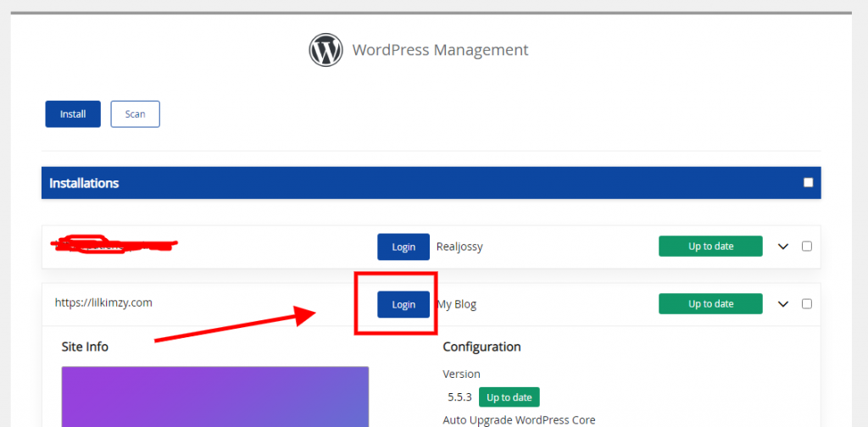Click the Installations header label
This screenshot has width=868, height=427.
pyautogui.click(x=84, y=183)
